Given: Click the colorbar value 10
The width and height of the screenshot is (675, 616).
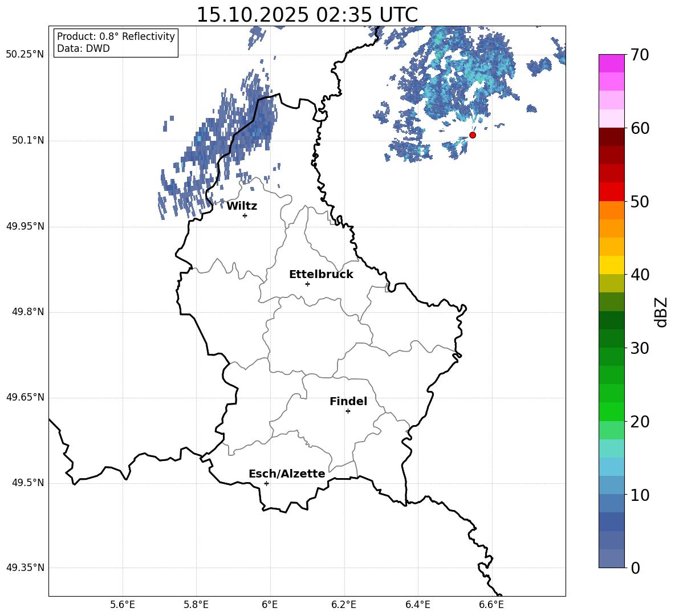Looking at the screenshot, I should click(640, 495).
